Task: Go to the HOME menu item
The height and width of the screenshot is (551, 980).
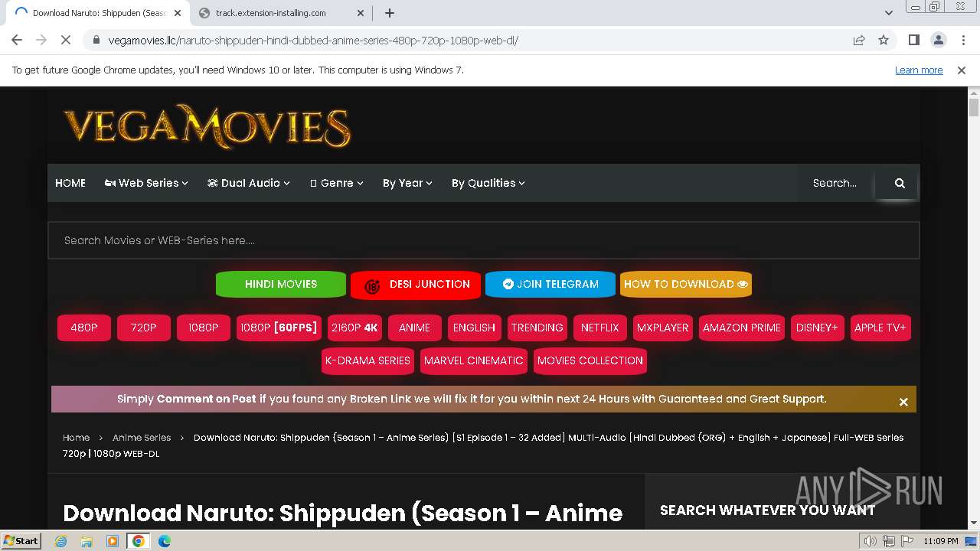Action: (x=70, y=183)
